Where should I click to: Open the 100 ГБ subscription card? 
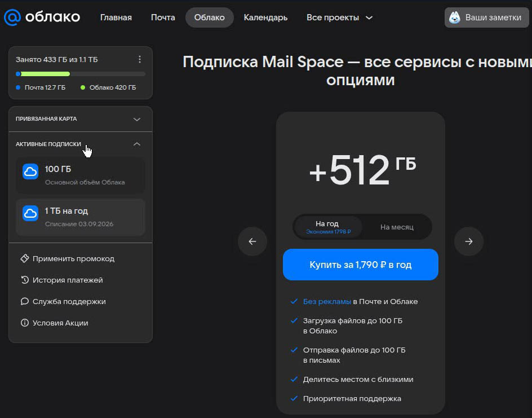click(x=81, y=175)
